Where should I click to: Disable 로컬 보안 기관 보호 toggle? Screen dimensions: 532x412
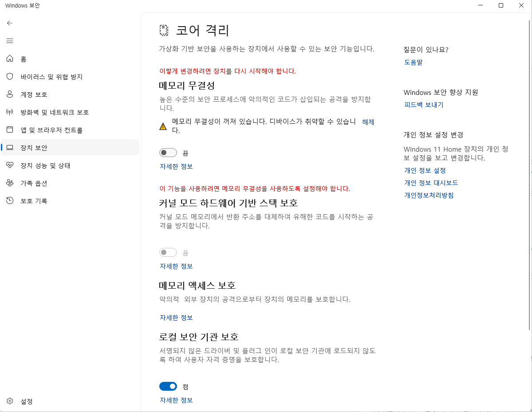(168, 386)
